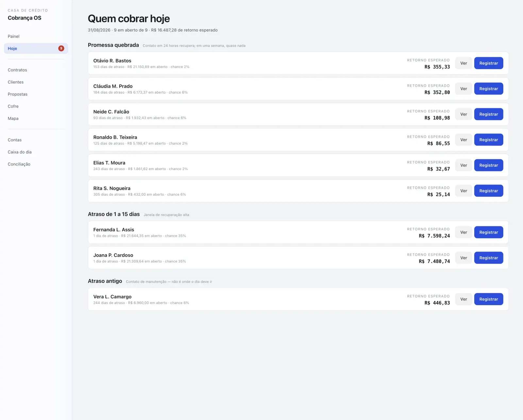Click Ver for Vera L. Camargo
Viewport: 523px width, 420px height.
[x=464, y=299]
